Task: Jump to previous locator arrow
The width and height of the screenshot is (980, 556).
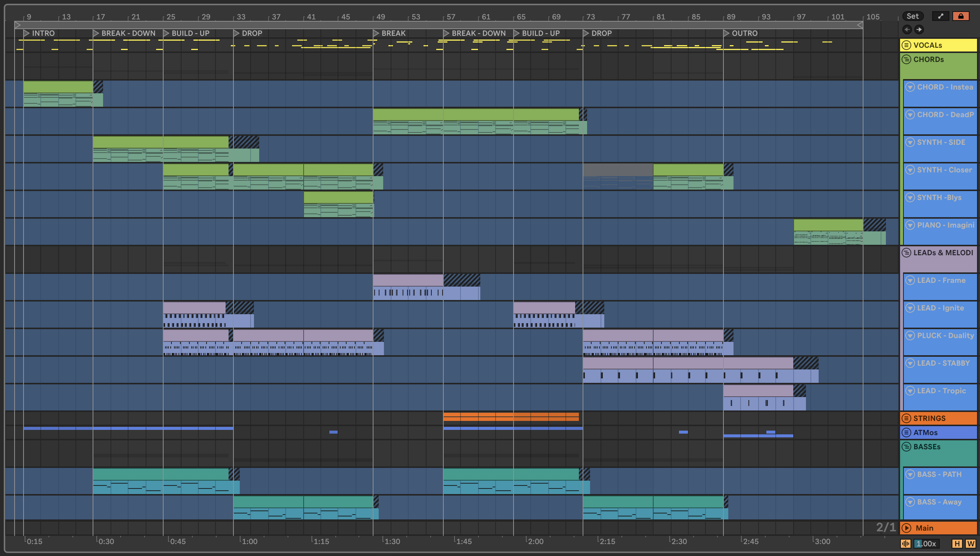Action: [907, 29]
